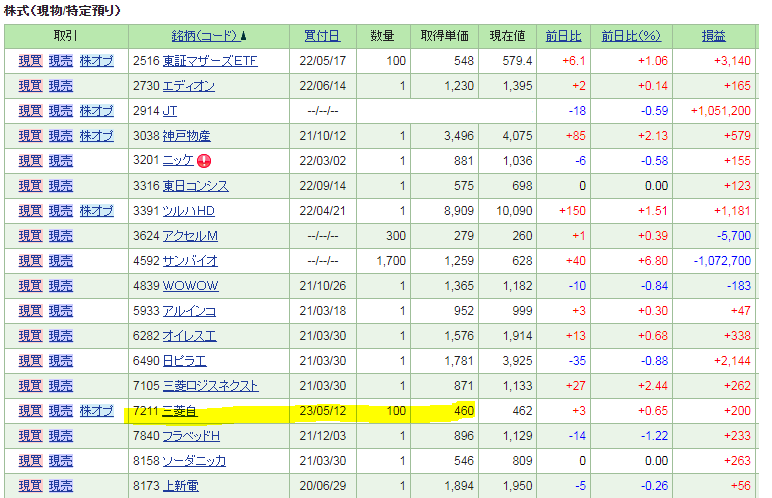Click 現売 for 2914 JT
The image size is (772, 498).
tap(61, 111)
